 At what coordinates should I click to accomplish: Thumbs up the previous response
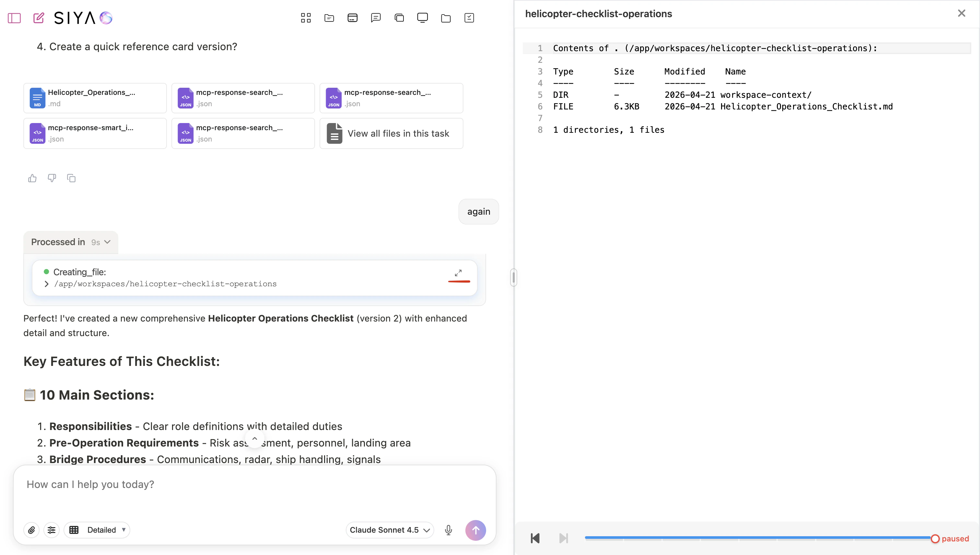(x=32, y=178)
